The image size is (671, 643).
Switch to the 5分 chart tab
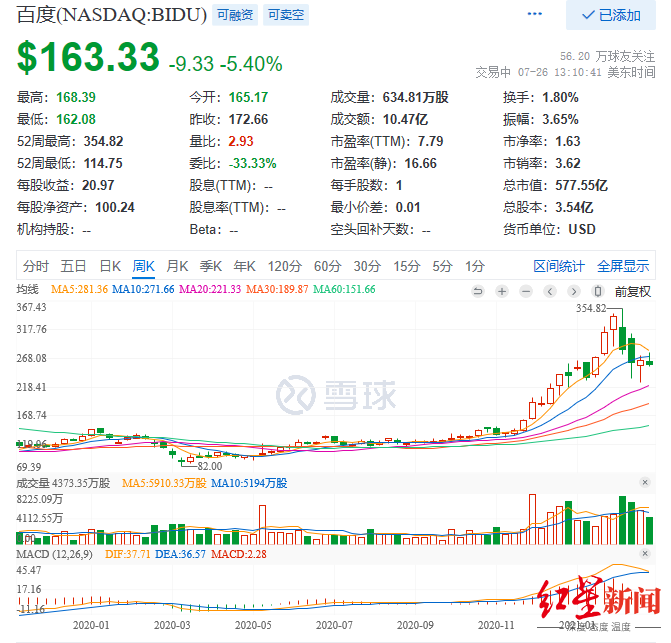click(x=442, y=266)
